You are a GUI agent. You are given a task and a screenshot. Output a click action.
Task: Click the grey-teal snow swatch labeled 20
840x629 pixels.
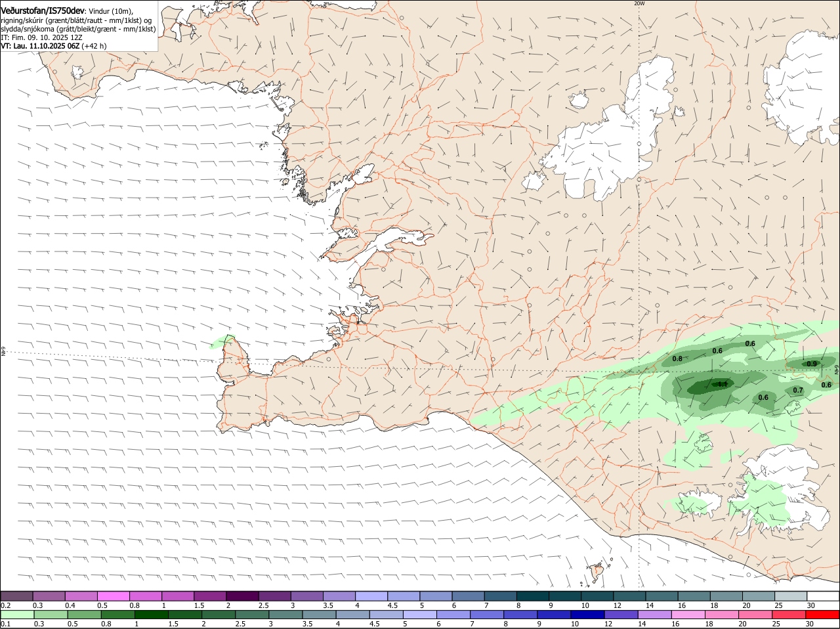pyautogui.click(x=758, y=596)
